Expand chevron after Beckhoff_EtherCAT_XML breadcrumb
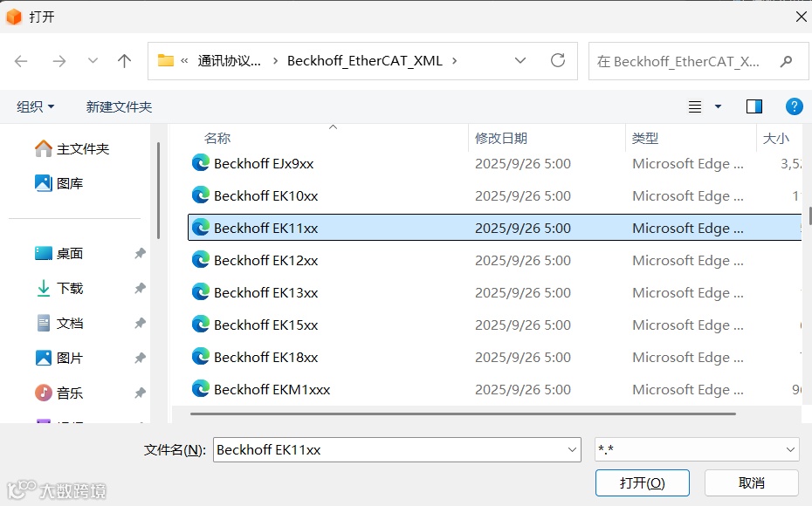 click(x=454, y=61)
